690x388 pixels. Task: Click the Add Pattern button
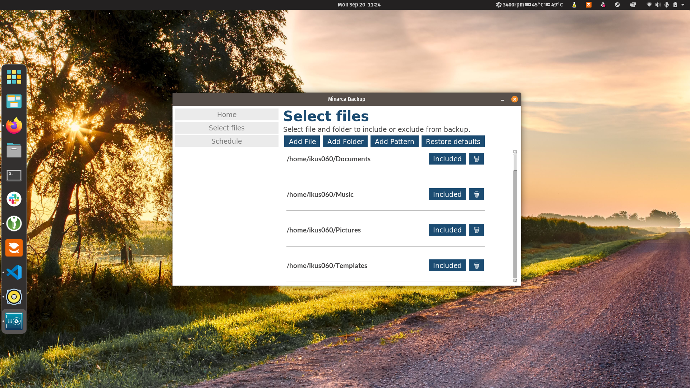[394, 141]
